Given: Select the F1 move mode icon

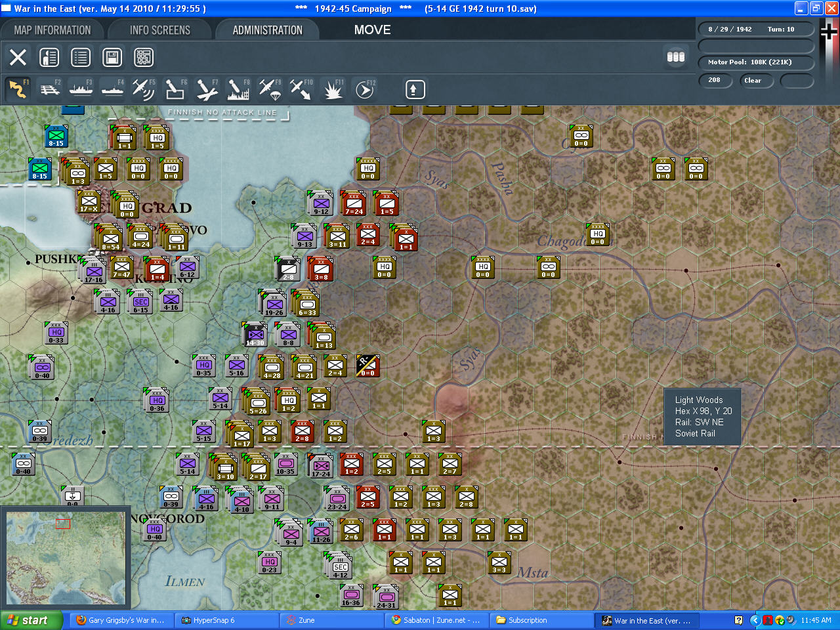Looking at the screenshot, I should click(18, 89).
